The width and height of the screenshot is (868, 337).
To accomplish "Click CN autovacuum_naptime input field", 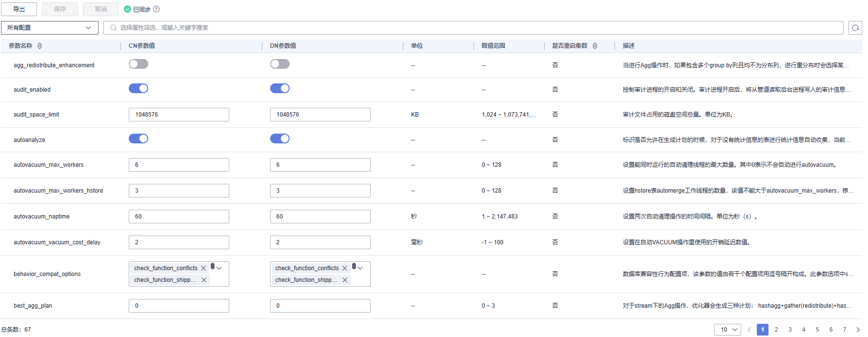I will [x=179, y=217].
